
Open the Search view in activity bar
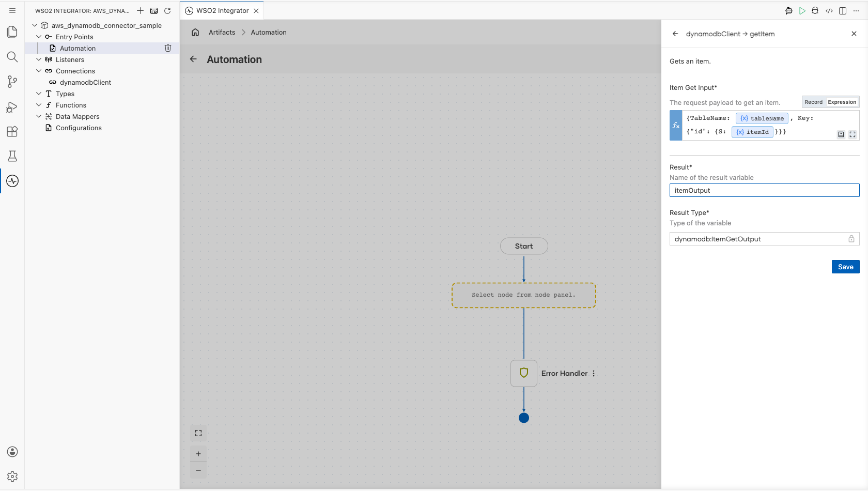click(12, 57)
